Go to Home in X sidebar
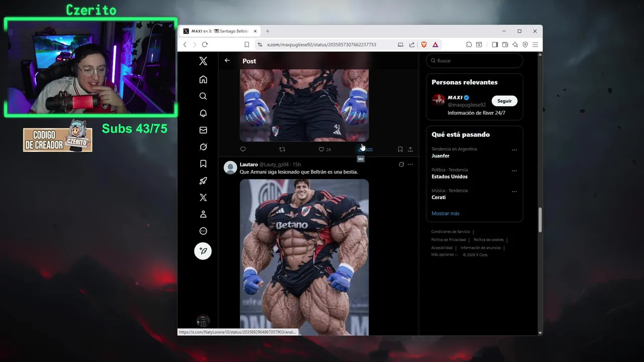The width and height of the screenshot is (644, 362). 203,79
